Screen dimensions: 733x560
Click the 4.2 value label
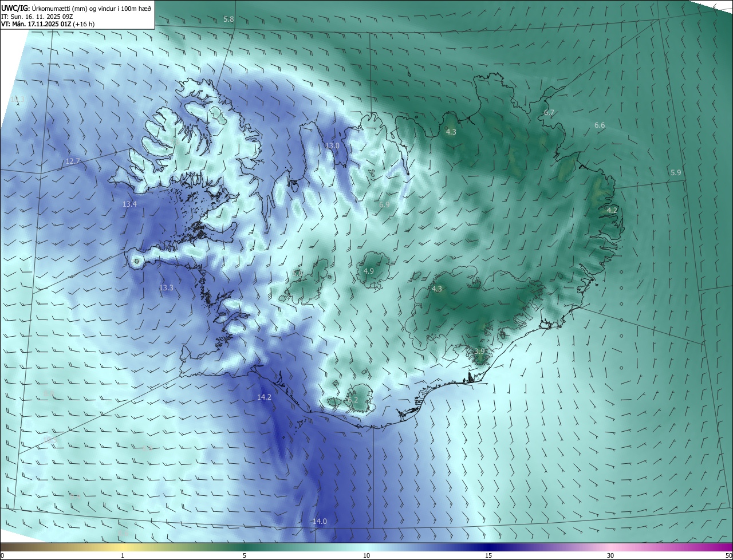(612, 211)
